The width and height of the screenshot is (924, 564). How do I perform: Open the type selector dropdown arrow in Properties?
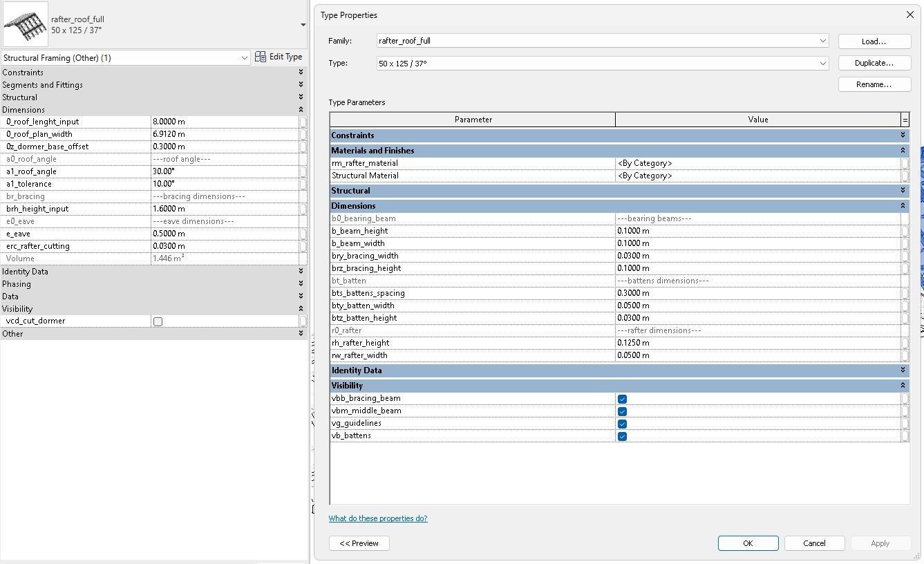303,25
